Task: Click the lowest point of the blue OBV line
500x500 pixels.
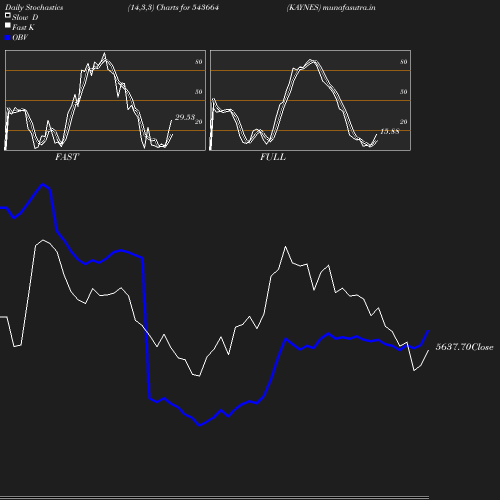Action: point(200,425)
